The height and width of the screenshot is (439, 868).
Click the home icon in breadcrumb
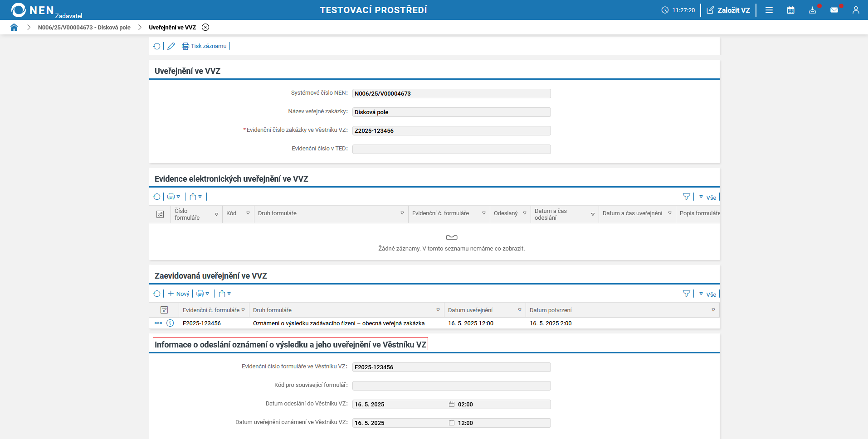coord(14,27)
